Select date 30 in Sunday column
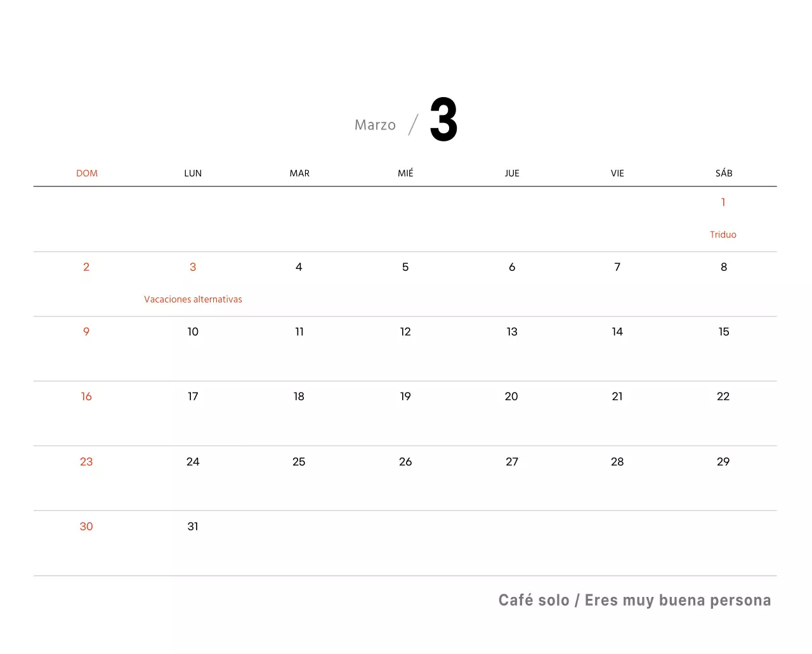 click(x=86, y=526)
